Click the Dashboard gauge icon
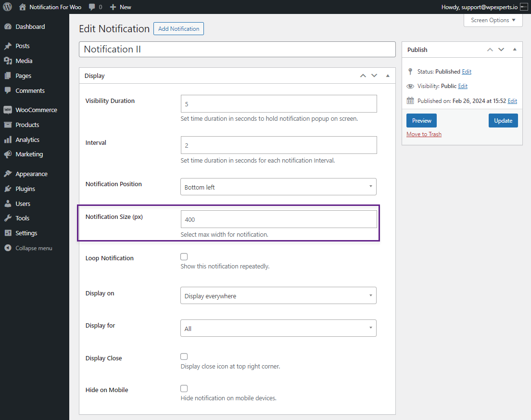Screen dimensions: 531x420 8,26
